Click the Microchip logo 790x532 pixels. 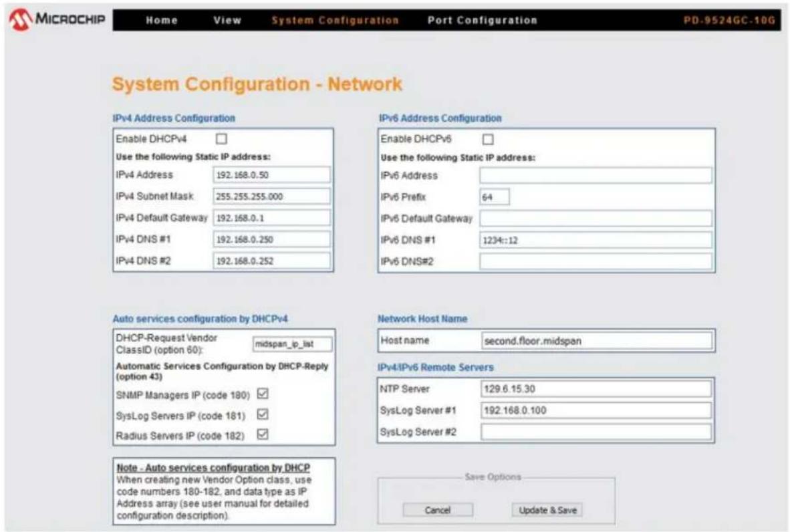click(x=57, y=19)
